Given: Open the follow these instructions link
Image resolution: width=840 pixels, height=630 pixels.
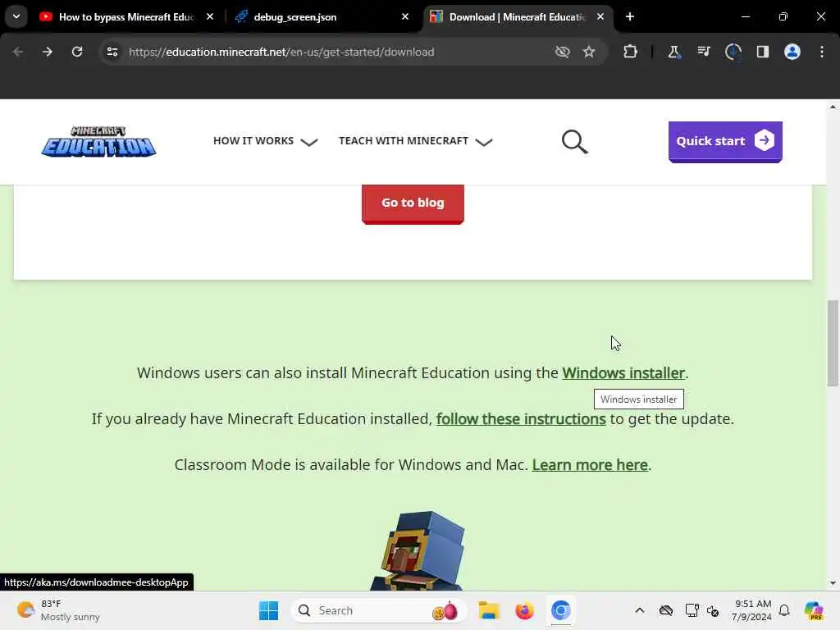Looking at the screenshot, I should coord(521,419).
